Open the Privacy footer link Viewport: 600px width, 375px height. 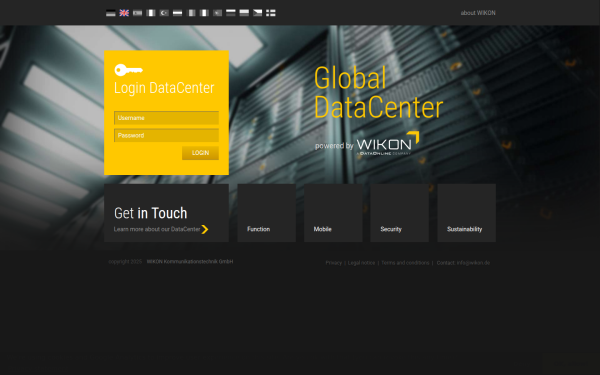334,263
